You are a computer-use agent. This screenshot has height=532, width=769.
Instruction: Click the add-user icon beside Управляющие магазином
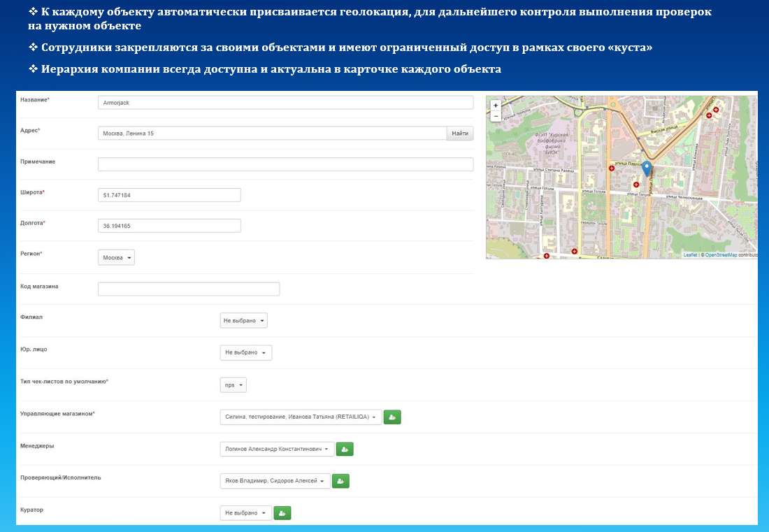click(x=392, y=417)
